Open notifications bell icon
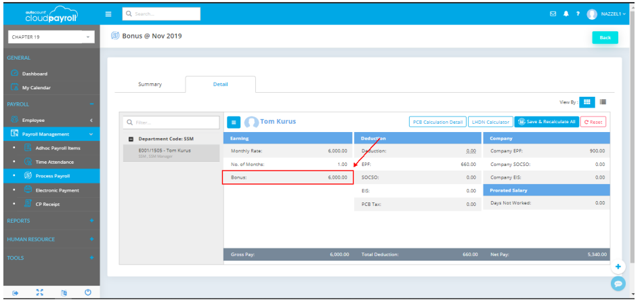Screen dimensions: 644x306 point(565,14)
